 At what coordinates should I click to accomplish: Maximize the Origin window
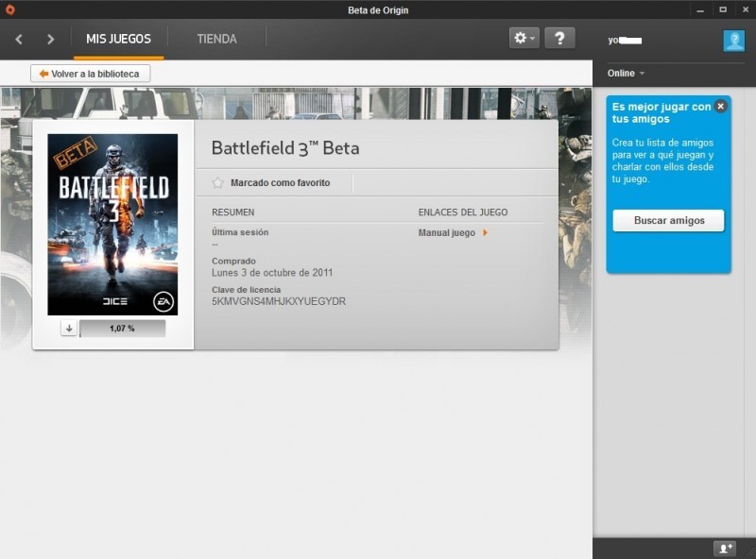pos(723,9)
